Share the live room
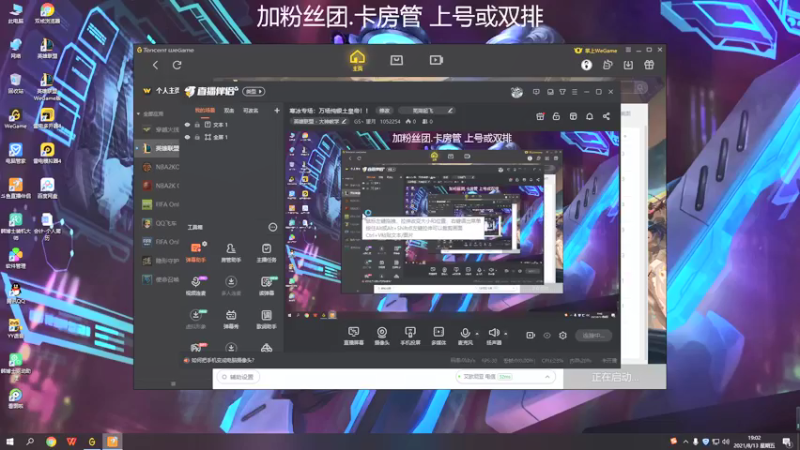 [606, 116]
